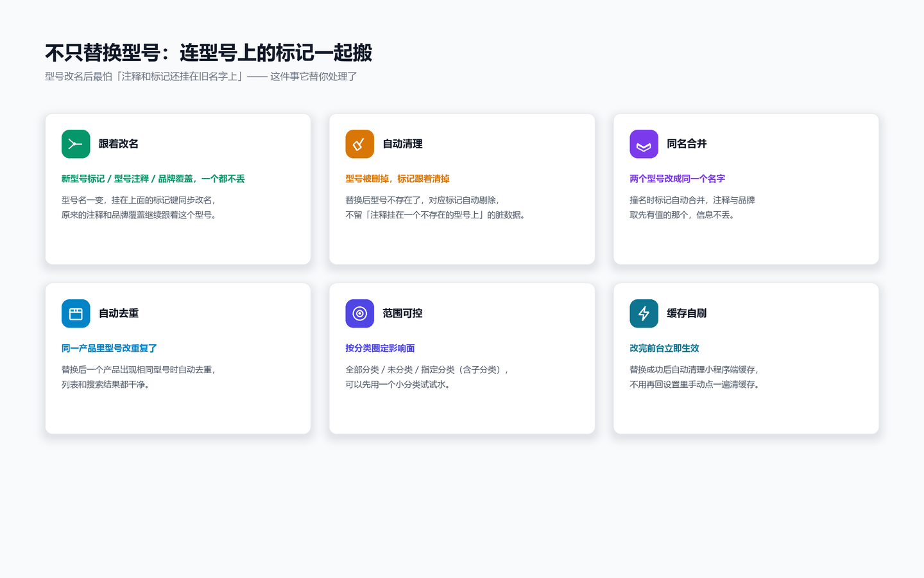Click the 同名合并 card title
This screenshot has width=924, height=578.
687,144
